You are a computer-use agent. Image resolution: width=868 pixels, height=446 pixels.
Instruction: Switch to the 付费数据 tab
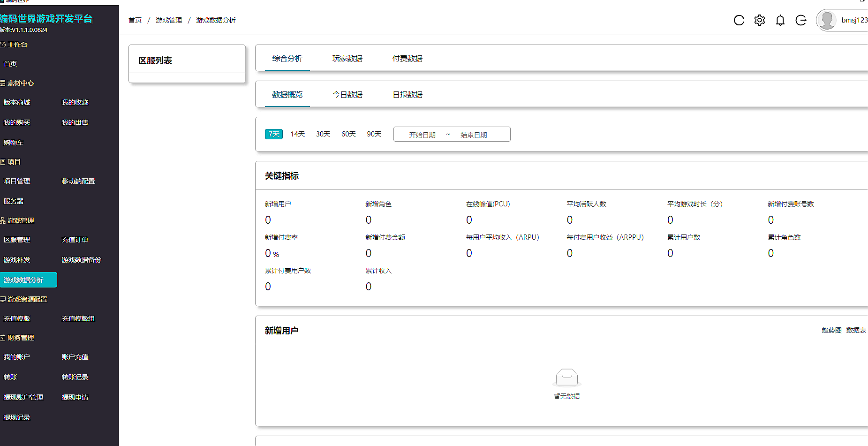(407, 59)
